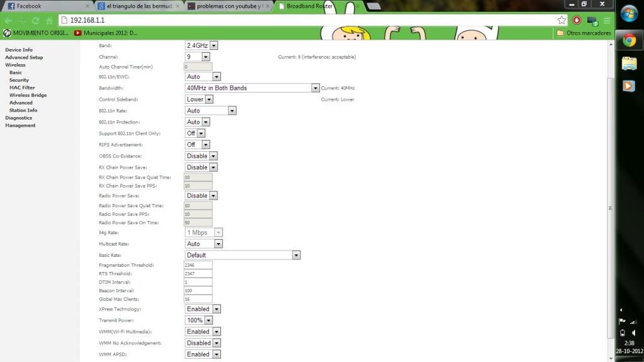Open Station Info page
The image size is (644, 362).
(x=23, y=110)
